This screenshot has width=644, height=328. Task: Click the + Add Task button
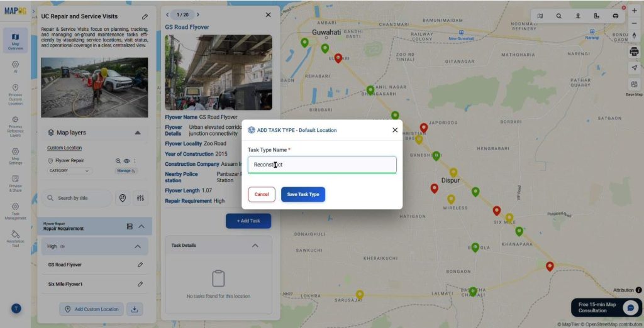(248, 221)
